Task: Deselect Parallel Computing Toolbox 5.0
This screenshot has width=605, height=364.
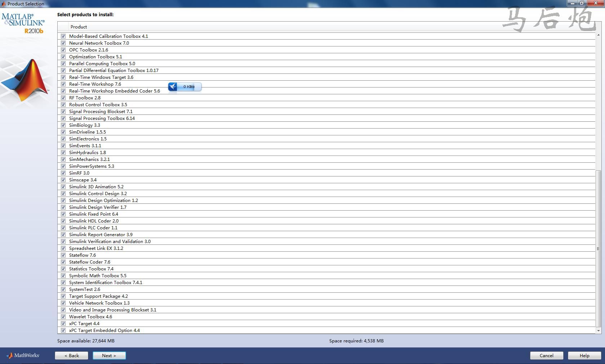Action: [x=63, y=63]
